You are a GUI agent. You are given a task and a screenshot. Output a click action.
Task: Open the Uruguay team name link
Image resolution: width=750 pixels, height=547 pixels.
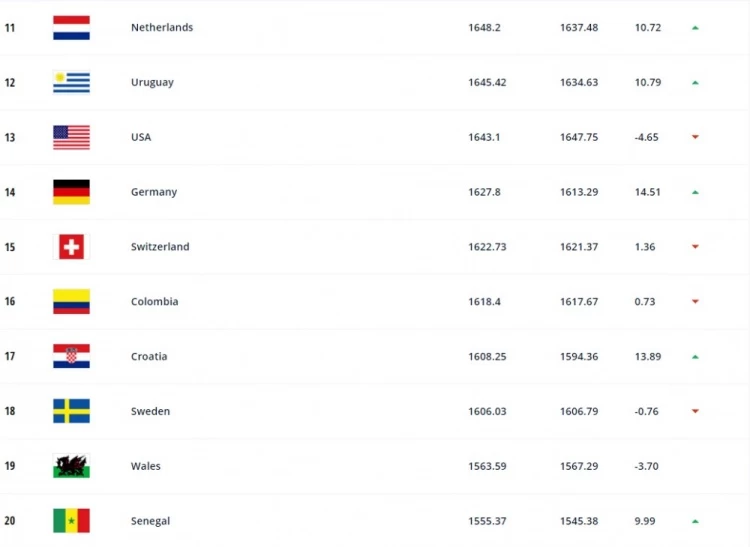coord(152,83)
